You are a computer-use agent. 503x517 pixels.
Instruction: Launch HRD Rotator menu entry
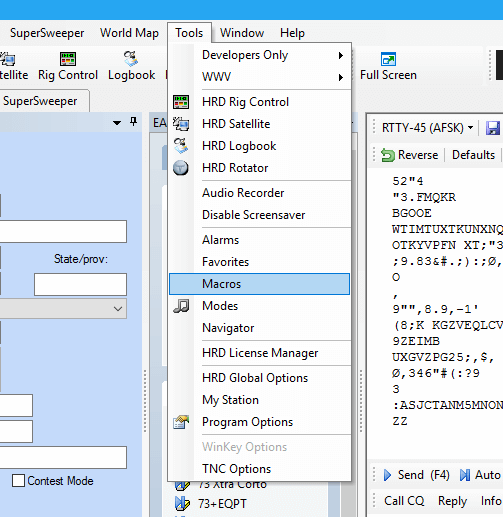point(259,168)
